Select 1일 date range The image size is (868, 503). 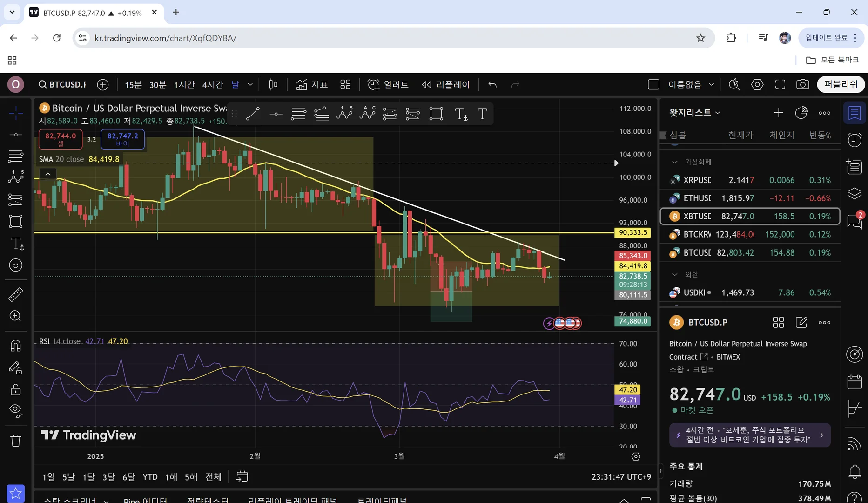coord(48,477)
